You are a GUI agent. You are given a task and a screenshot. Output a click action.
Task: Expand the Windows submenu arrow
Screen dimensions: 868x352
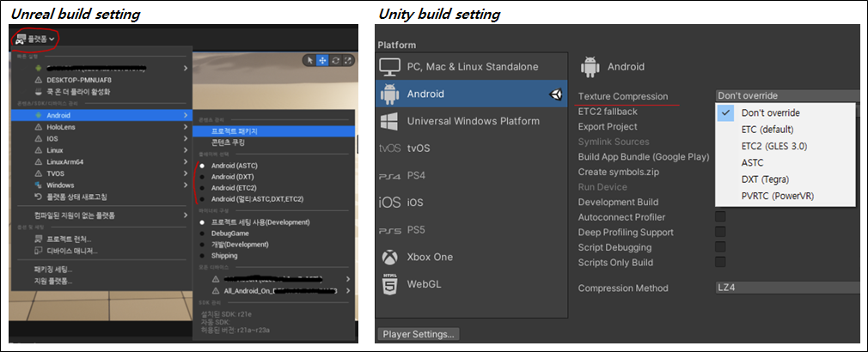tap(185, 185)
